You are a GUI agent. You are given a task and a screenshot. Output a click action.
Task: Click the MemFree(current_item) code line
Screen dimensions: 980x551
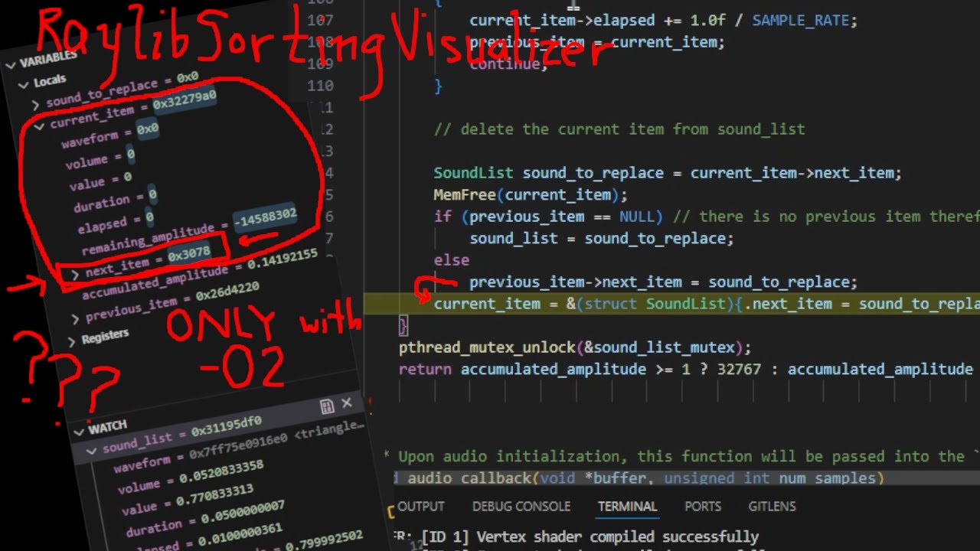(x=531, y=194)
